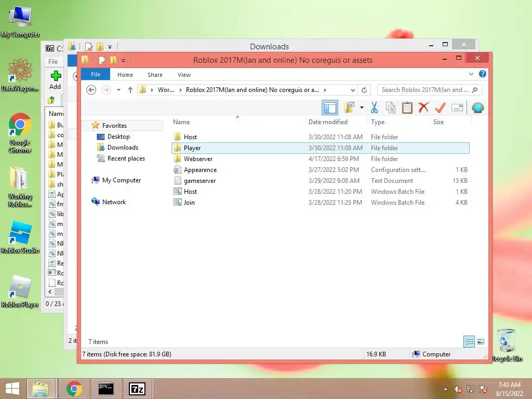Open the View ribbon tab

tap(184, 75)
